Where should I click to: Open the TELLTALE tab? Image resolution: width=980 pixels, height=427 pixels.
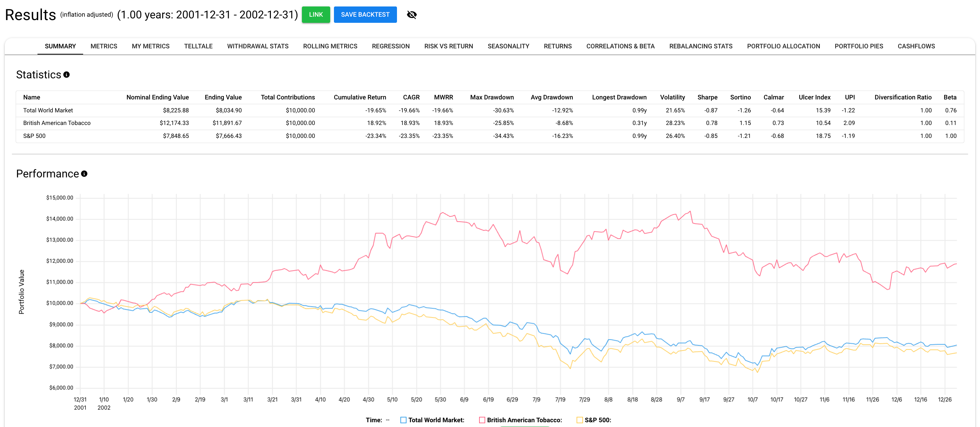pos(198,46)
